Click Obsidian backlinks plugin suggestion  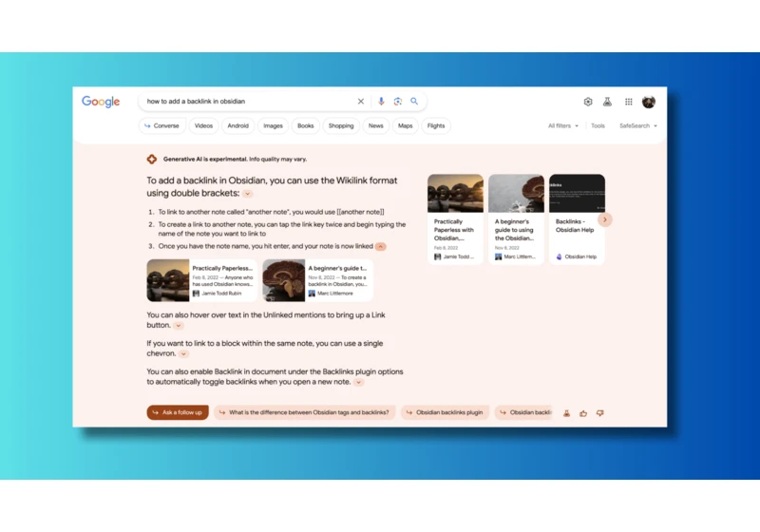pyautogui.click(x=445, y=412)
